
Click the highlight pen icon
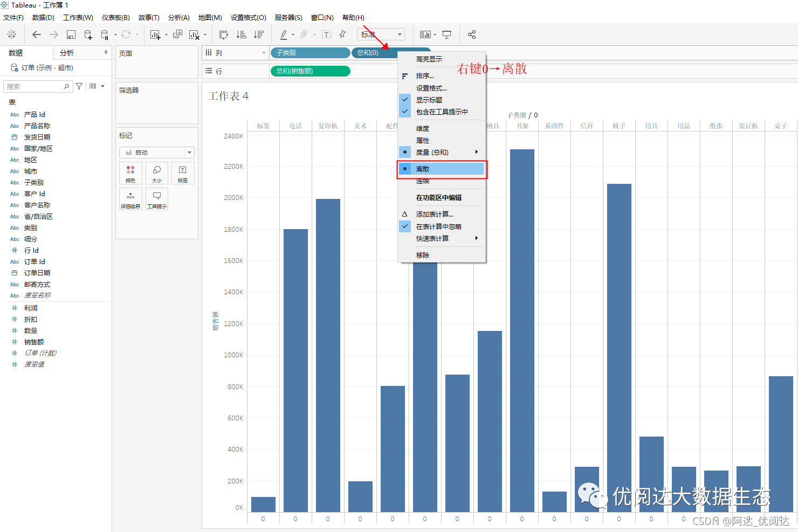point(284,34)
